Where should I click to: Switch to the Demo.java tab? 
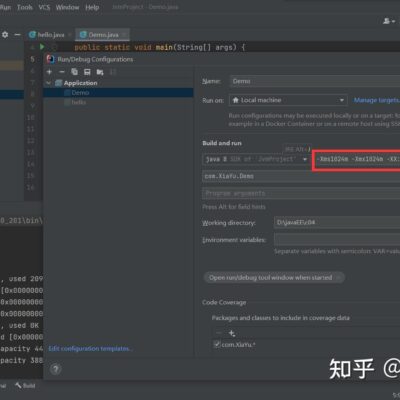[x=102, y=34]
